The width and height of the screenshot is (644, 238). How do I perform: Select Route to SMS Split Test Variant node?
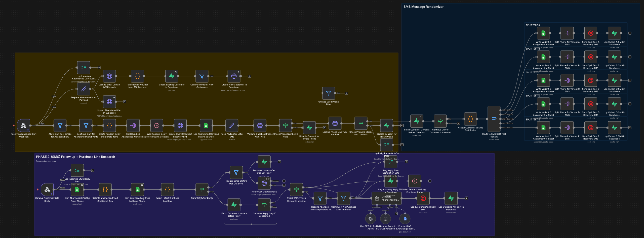tap(494, 119)
